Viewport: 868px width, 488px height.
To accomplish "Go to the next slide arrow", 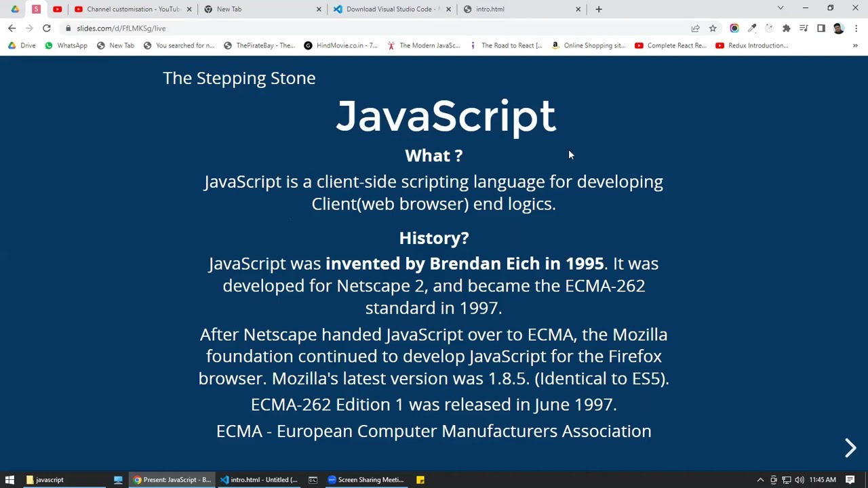I will coord(850,447).
